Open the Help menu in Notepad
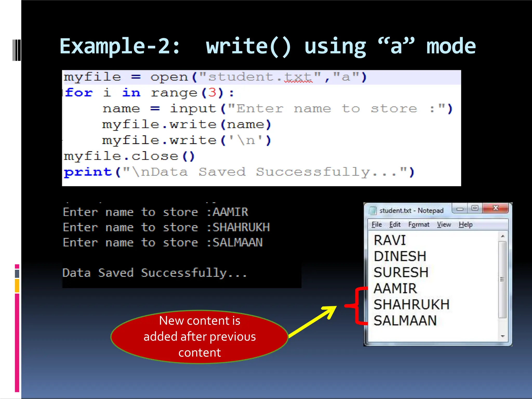532x399 pixels. click(x=465, y=224)
